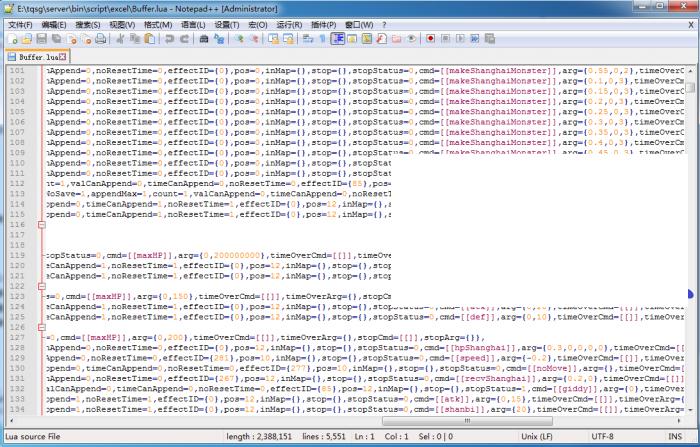
Task: Open the 语言(L) menu
Action: (193, 25)
